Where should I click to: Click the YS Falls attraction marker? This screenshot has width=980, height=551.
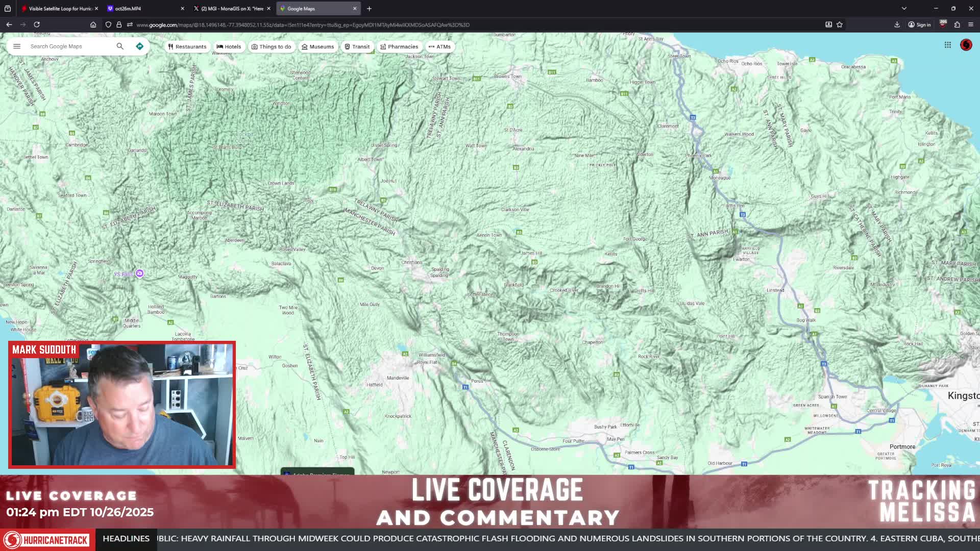139,274
